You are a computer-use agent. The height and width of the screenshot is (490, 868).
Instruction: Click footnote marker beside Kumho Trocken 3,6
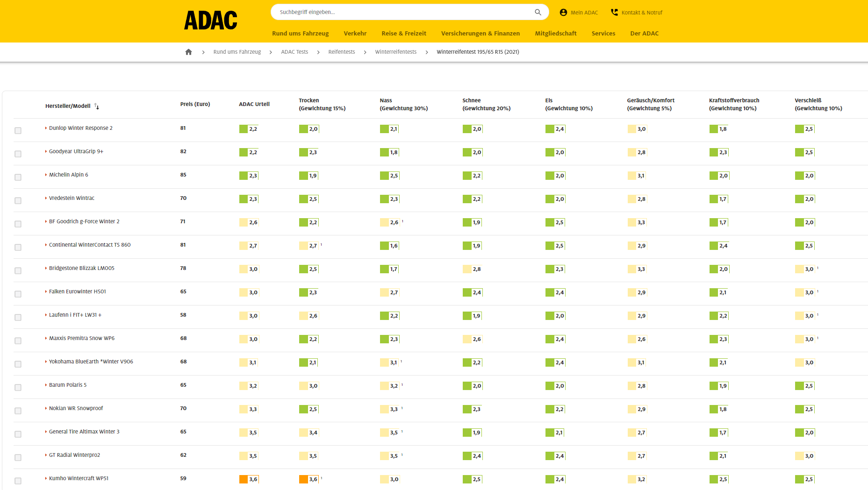click(x=322, y=478)
